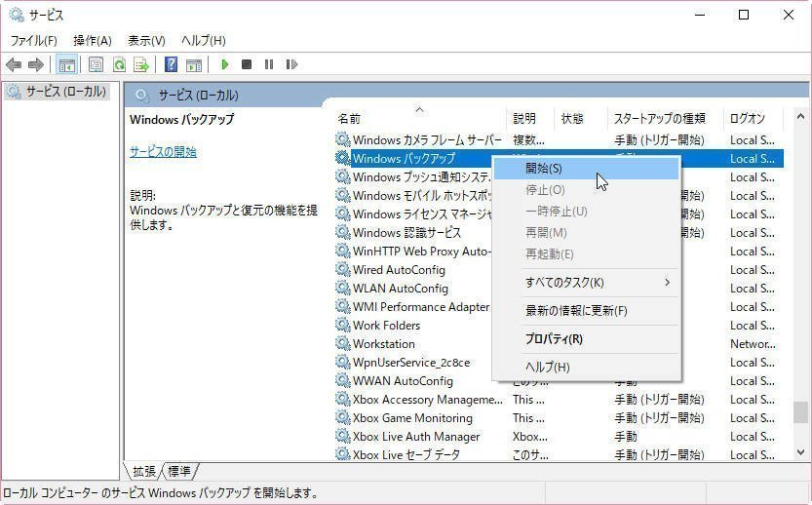Open プロパティ(R) from context menu
812x505 pixels.
coord(586,339)
